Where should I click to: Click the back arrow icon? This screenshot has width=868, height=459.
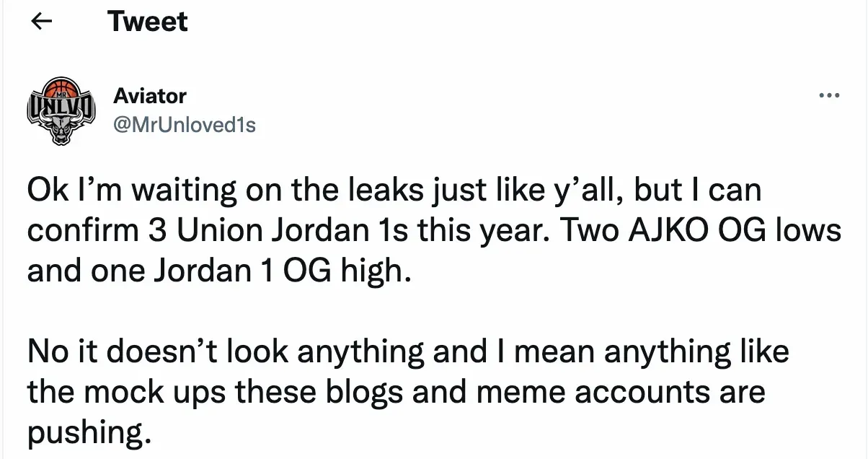click(x=43, y=22)
